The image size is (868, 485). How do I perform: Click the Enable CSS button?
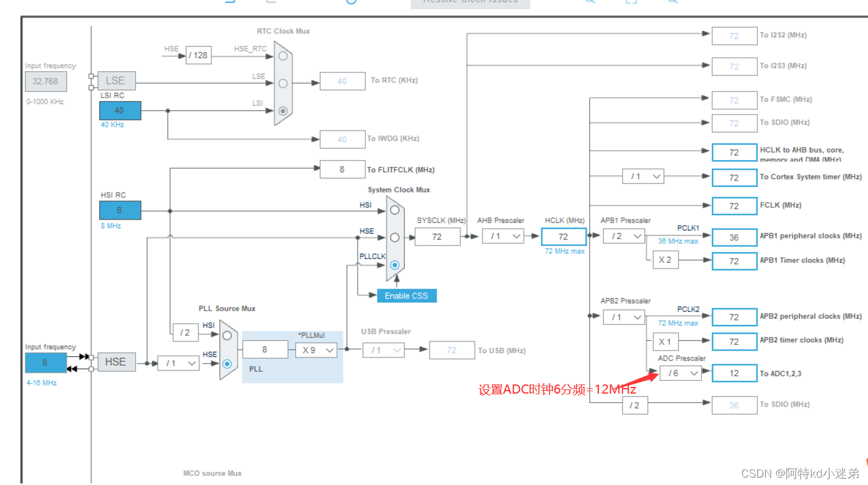407,296
